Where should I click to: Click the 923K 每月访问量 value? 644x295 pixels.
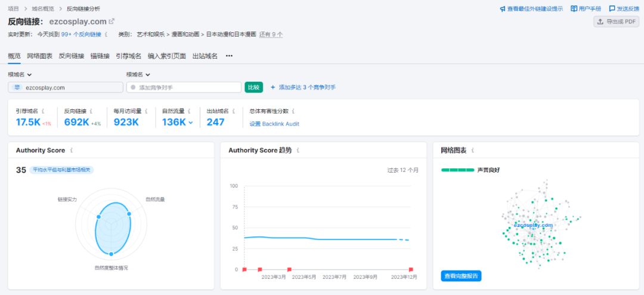pyautogui.click(x=126, y=122)
